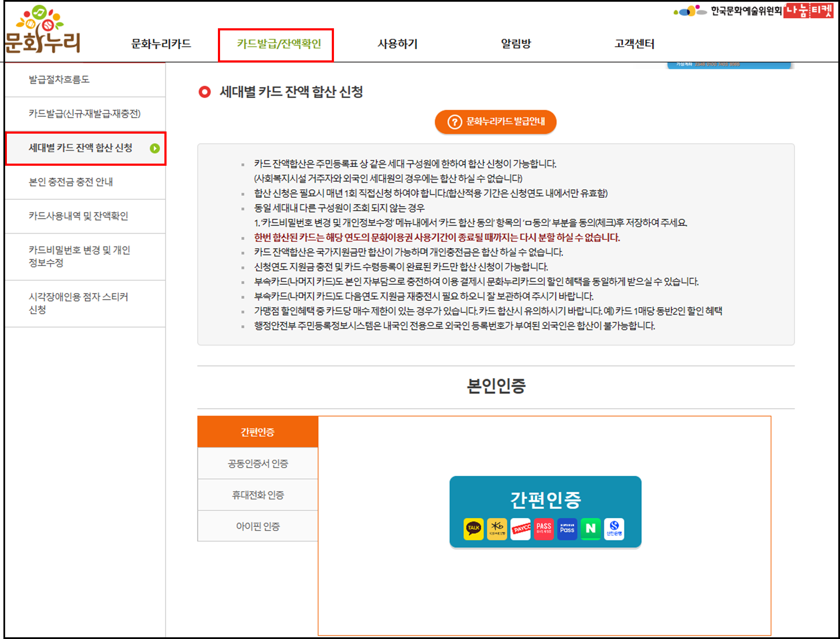The height and width of the screenshot is (639, 840).
Task: Switch to 공동인증서 인증 tab
Action: click(258, 463)
